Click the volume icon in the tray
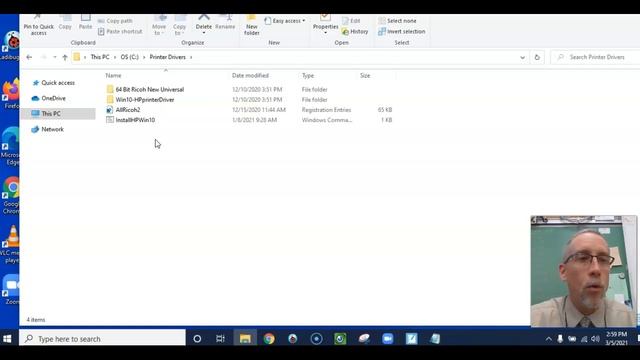 click(x=596, y=339)
